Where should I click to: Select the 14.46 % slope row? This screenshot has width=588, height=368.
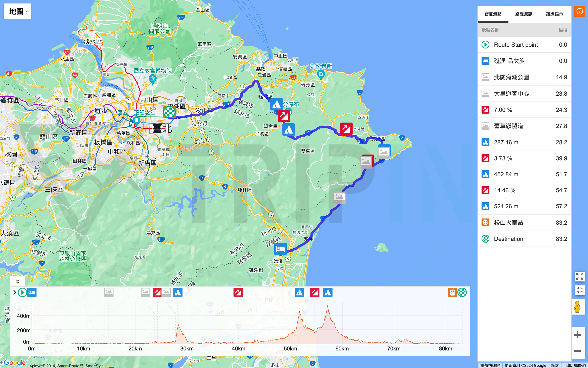524,190
